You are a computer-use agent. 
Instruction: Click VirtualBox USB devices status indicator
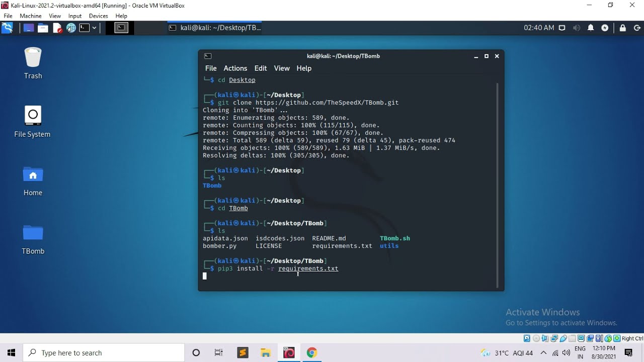click(563, 338)
